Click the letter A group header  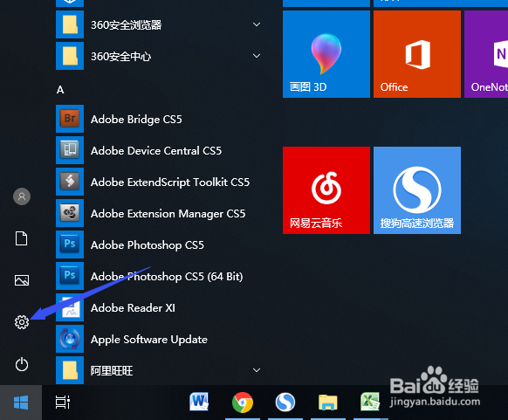[60, 90]
